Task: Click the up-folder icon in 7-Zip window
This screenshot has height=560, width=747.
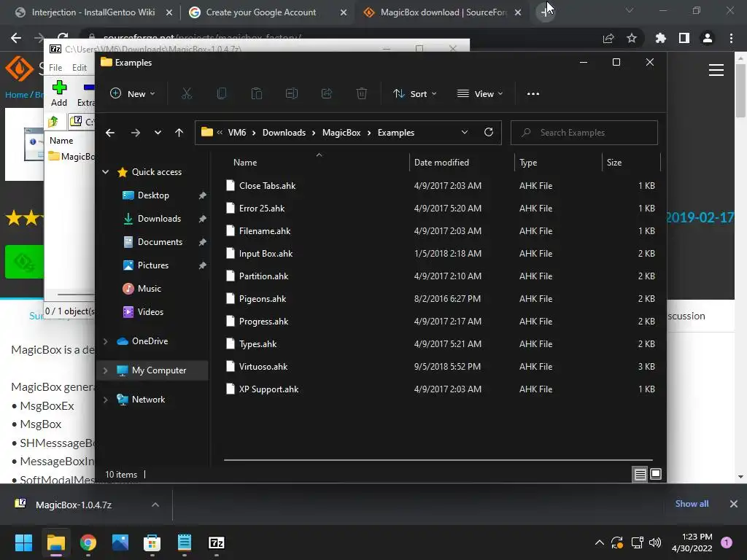Action: point(53,122)
